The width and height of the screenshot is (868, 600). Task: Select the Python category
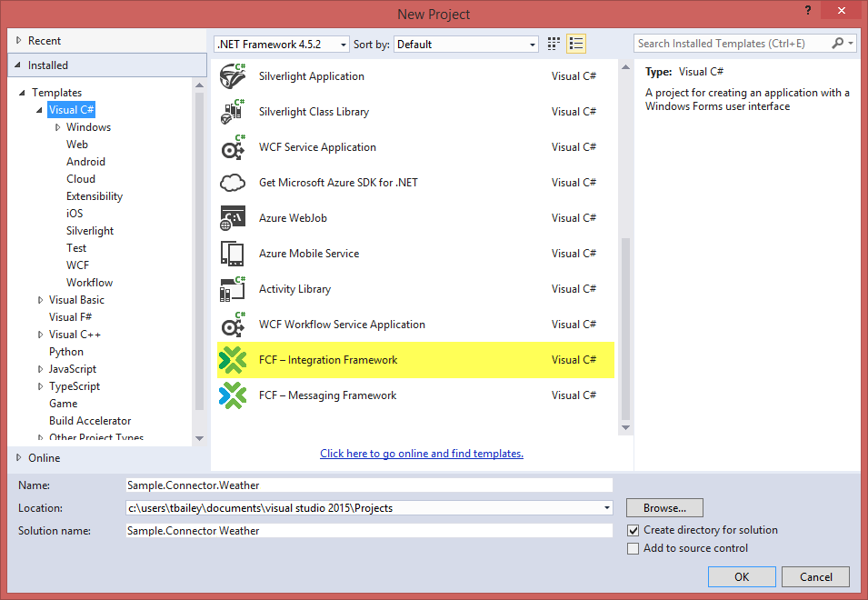66,352
